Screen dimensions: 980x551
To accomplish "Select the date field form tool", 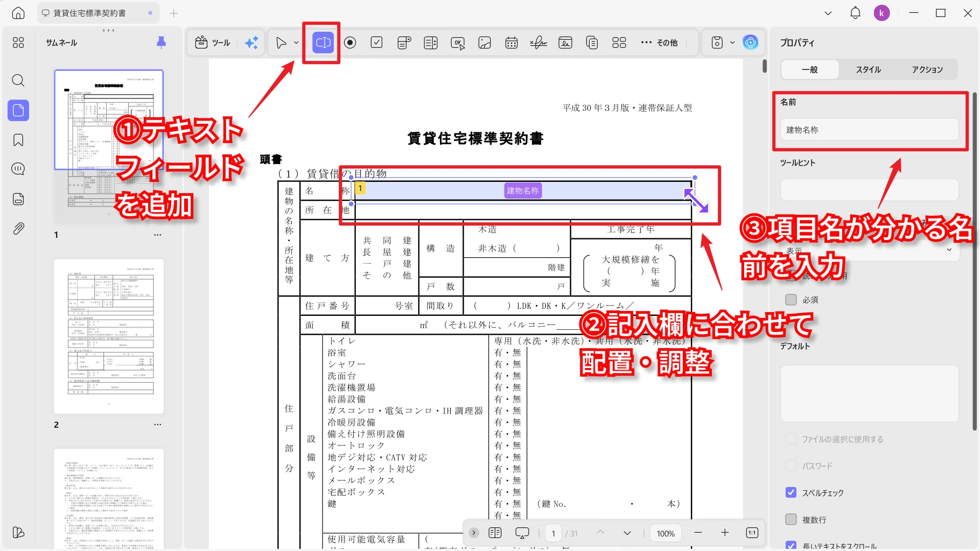I will tap(512, 43).
